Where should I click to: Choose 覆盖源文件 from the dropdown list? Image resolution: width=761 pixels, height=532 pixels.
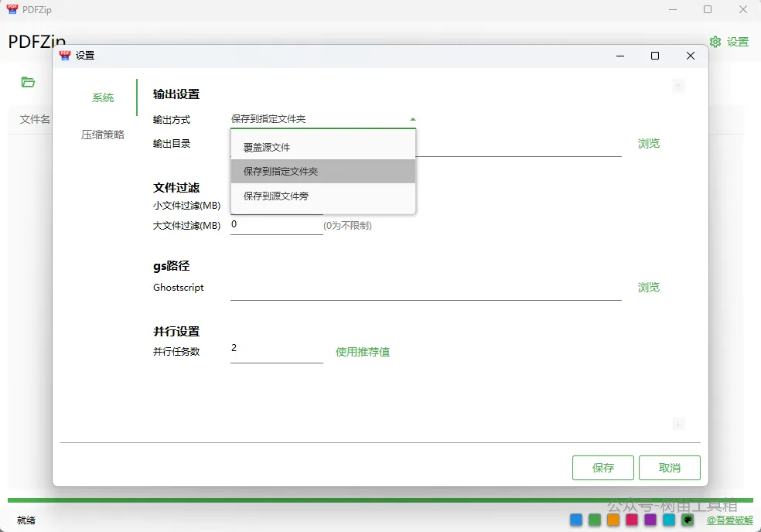pyautogui.click(x=323, y=148)
